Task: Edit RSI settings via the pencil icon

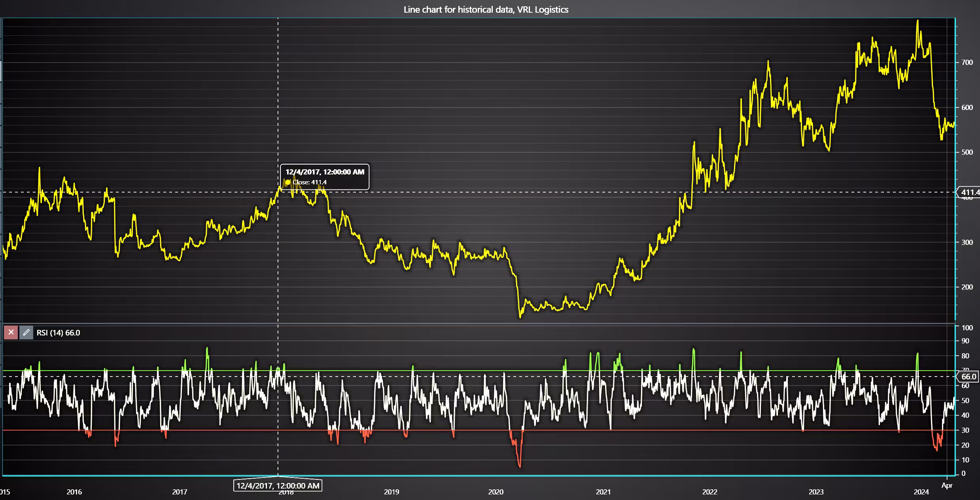Action: click(26, 333)
